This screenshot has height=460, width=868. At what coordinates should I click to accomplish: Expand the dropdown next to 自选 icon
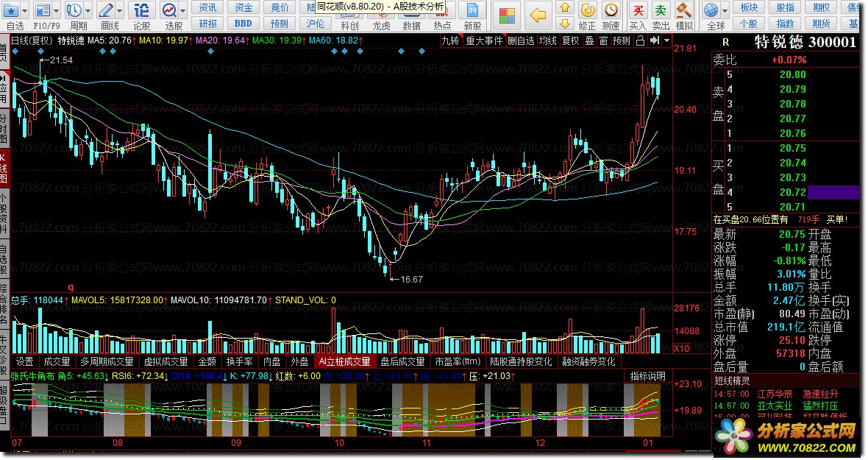[x=25, y=11]
